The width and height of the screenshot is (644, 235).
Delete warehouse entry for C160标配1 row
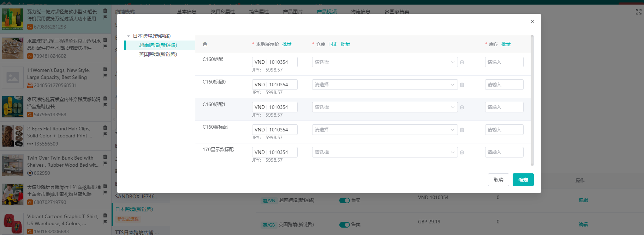coord(462,107)
